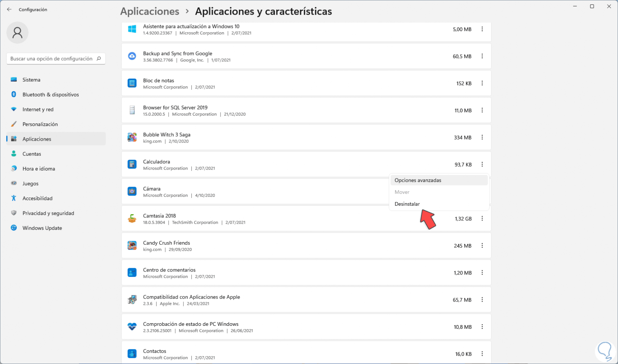The width and height of the screenshot is (618, 364).
Task: Click the Windows Update sync icon
Action: click(x=14, y=228)
